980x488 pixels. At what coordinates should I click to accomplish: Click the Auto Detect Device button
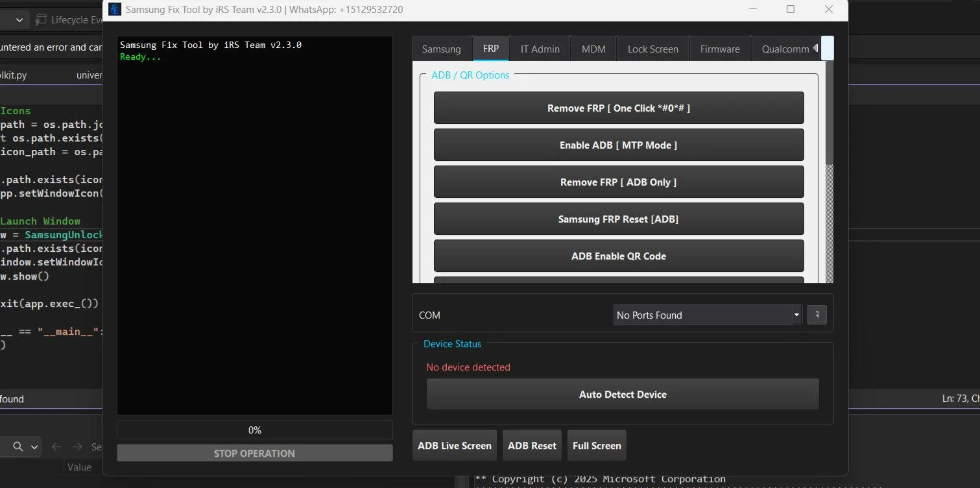click(x=622, y=394)
